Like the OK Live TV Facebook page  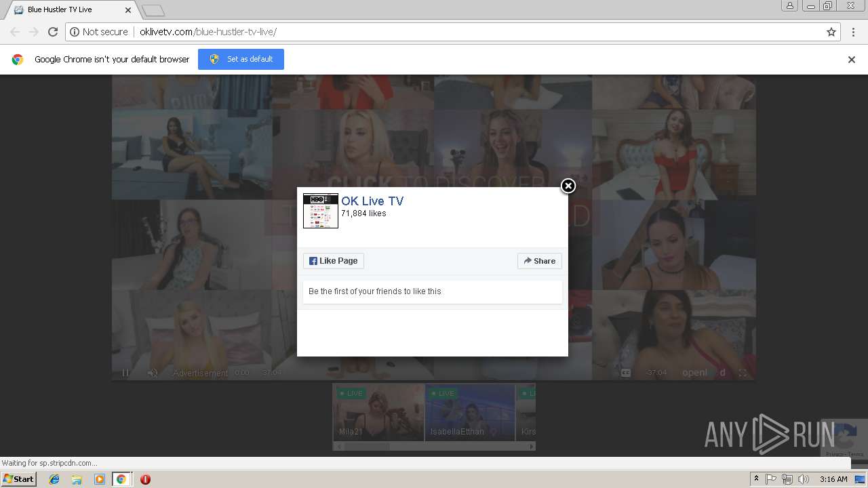coord(334,261)
